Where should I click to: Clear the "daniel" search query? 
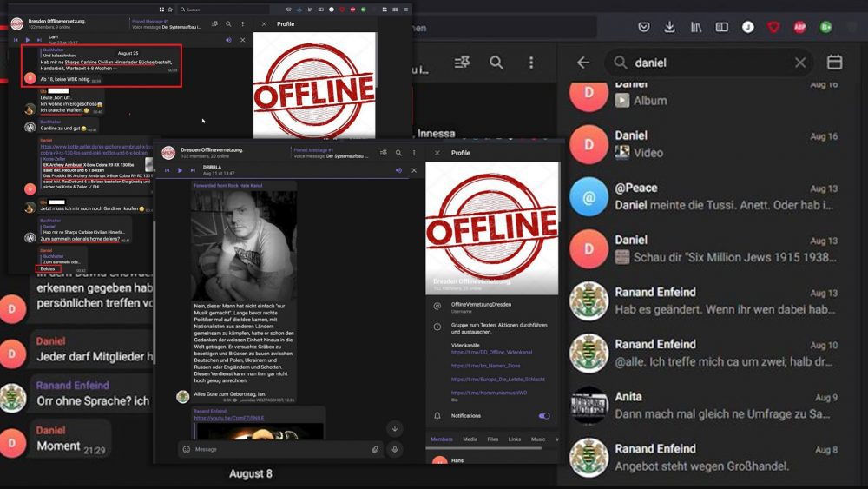800,63
